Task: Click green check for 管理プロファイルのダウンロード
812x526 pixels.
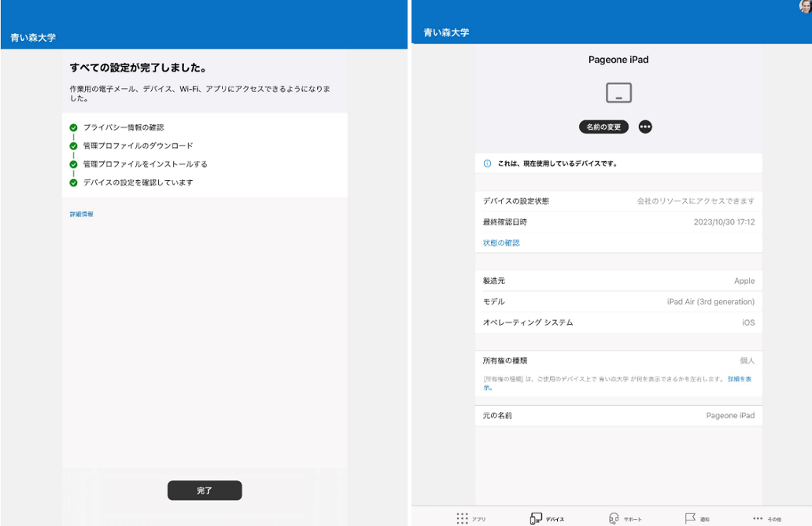Action: click(x=73, y=145)
